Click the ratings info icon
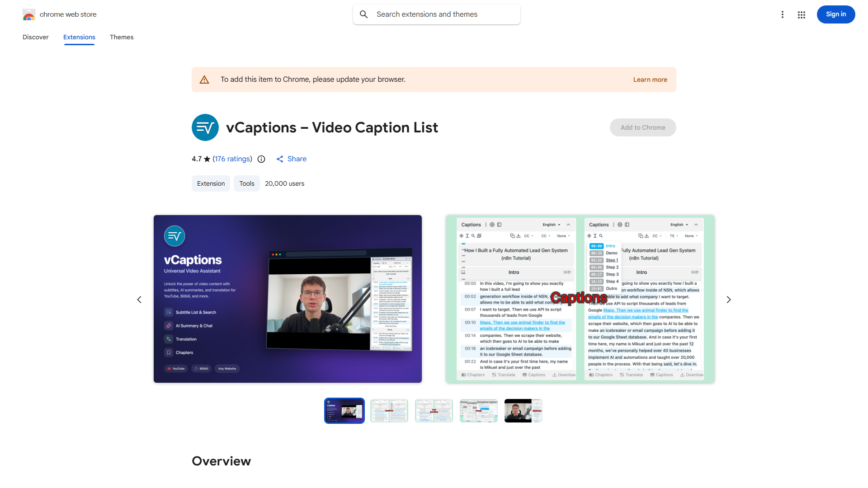Image resolution: width=868 pixels, height=488 pixels. [261, 159]
